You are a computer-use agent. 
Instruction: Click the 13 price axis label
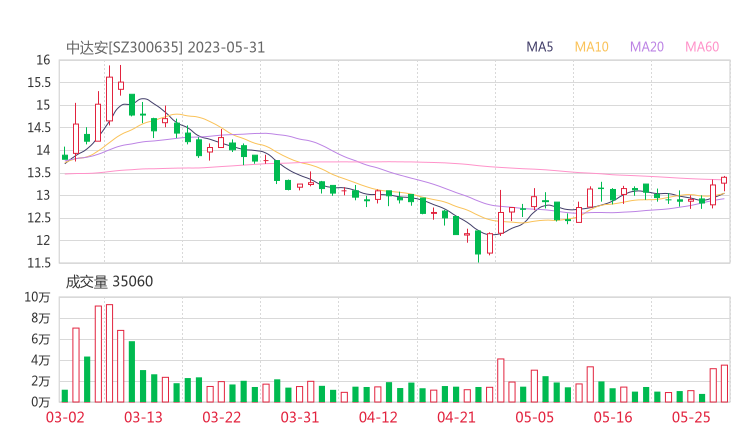43,195
